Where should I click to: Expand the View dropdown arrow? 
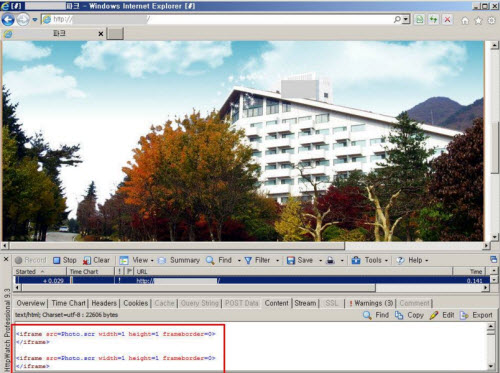[152, 261]
